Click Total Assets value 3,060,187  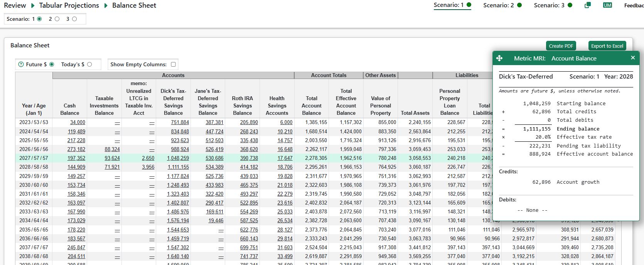coord(420,167)
